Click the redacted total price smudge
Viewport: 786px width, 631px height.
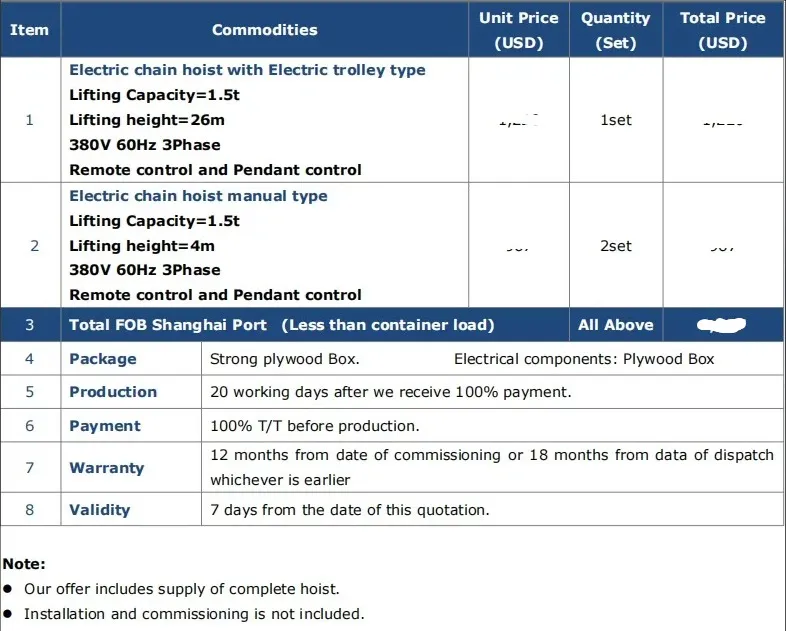pos(722,325)
